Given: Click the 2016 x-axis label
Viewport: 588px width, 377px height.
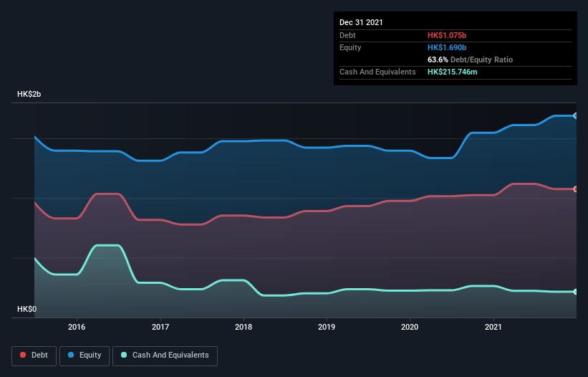Looking at the screenshot, I should click(x=77, y=327).
